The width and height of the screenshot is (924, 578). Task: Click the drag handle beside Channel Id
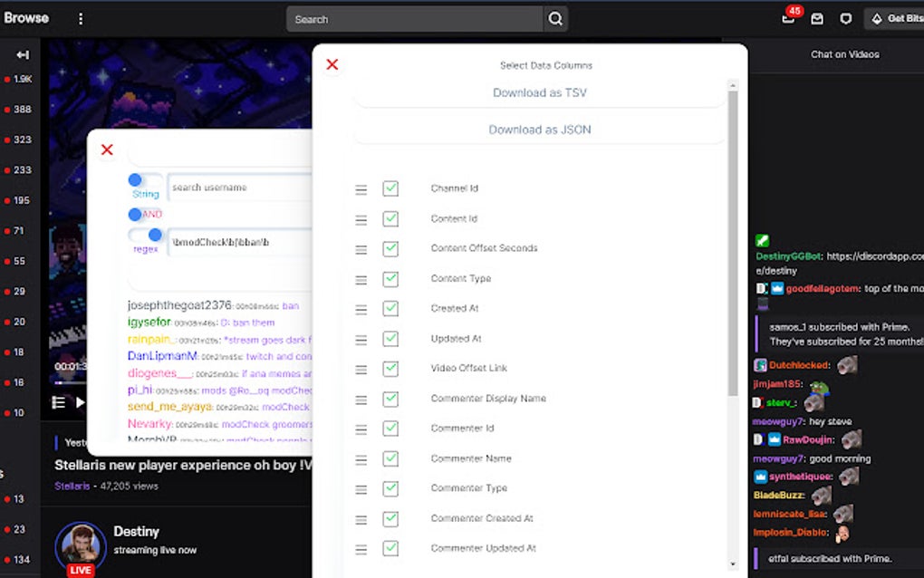click(x=361, y=188)
